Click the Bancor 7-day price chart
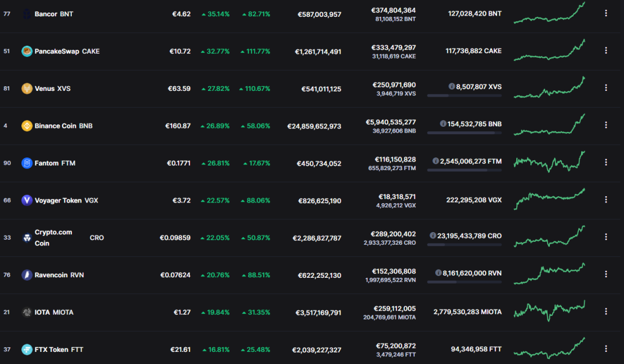The image size is (624, 364). (x=549, y=13)
